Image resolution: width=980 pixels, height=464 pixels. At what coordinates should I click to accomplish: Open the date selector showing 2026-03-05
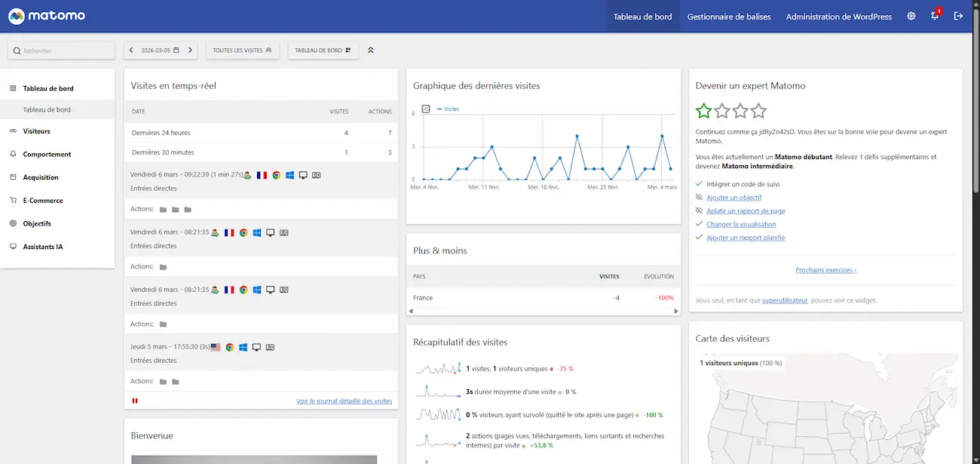pos(159,50)
